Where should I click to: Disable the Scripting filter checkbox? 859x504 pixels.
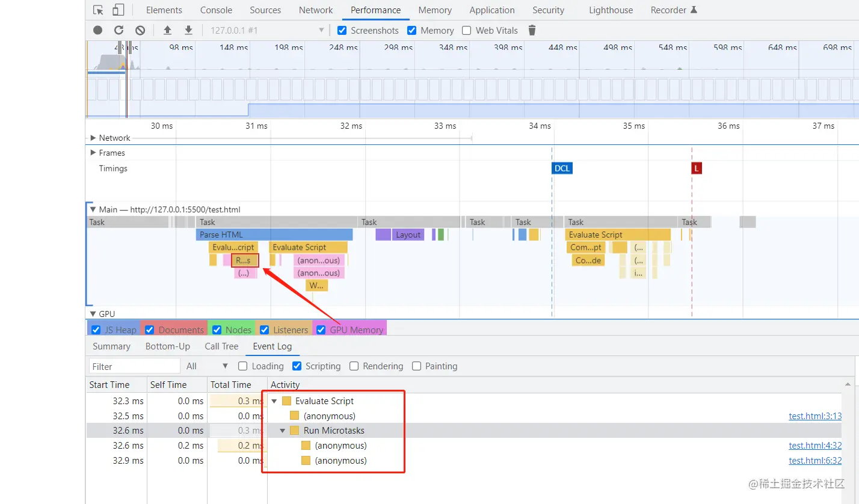297,366
